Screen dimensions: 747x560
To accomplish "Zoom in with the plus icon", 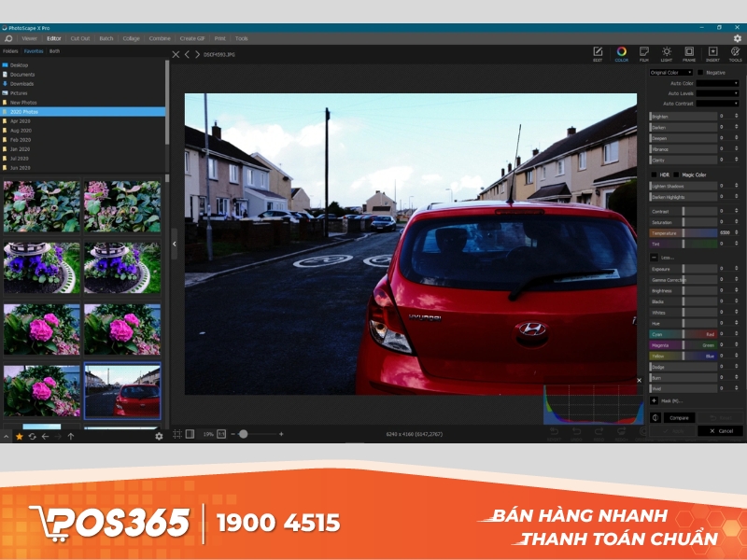I will coord(281,434).
